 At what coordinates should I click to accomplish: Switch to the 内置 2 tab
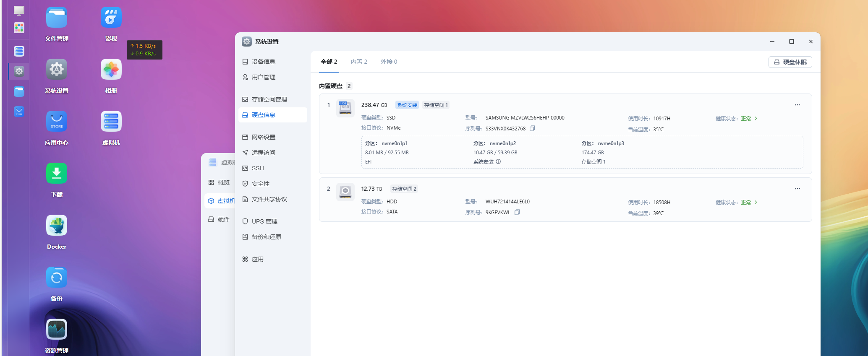[359, 62]
